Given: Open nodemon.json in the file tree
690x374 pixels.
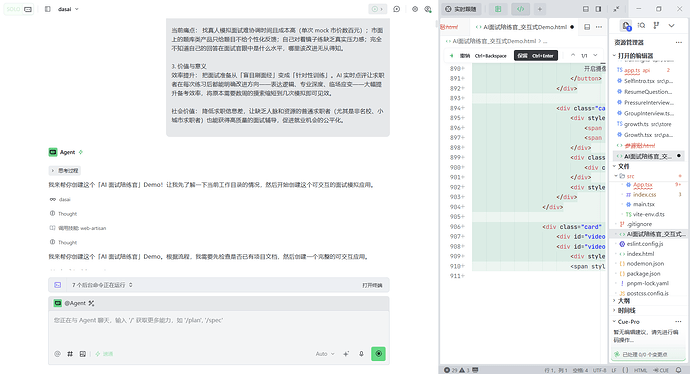Looking at the screenshot, I should click(x=645, y=264).
